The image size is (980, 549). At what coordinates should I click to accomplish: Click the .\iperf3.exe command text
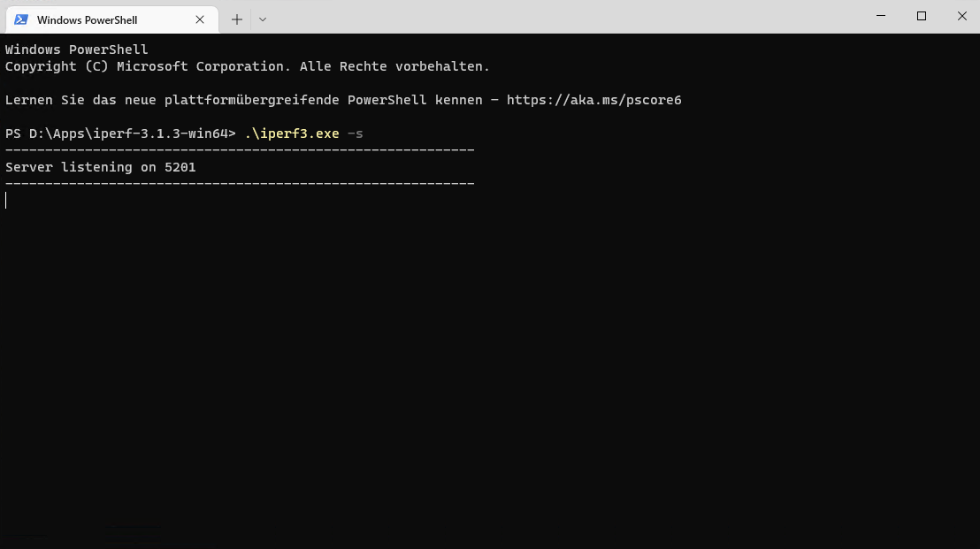[x=292, y=133]
